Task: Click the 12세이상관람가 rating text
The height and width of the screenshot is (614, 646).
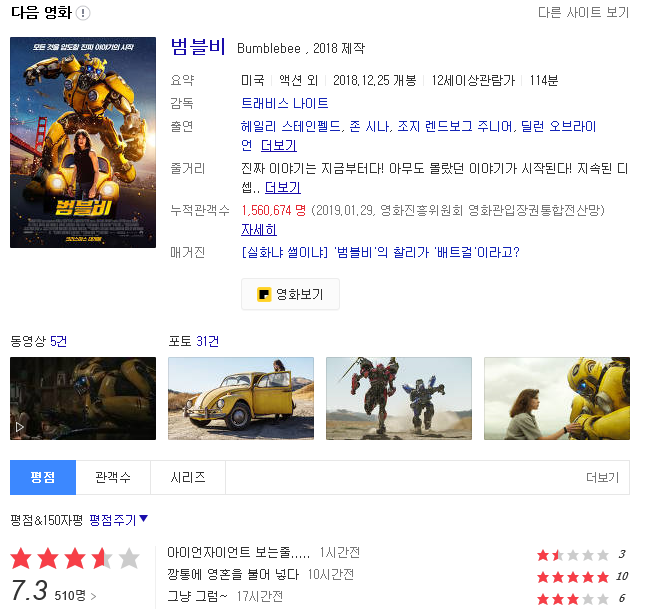Action: [473, 80]
